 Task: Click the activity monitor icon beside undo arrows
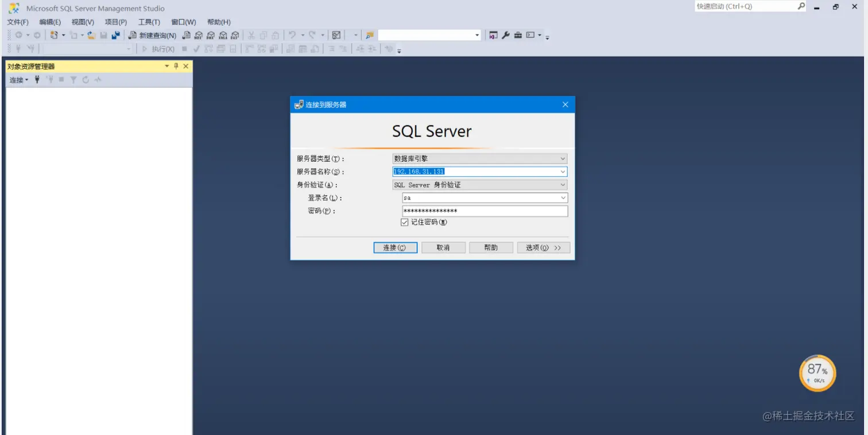click(x=336, y=36)
